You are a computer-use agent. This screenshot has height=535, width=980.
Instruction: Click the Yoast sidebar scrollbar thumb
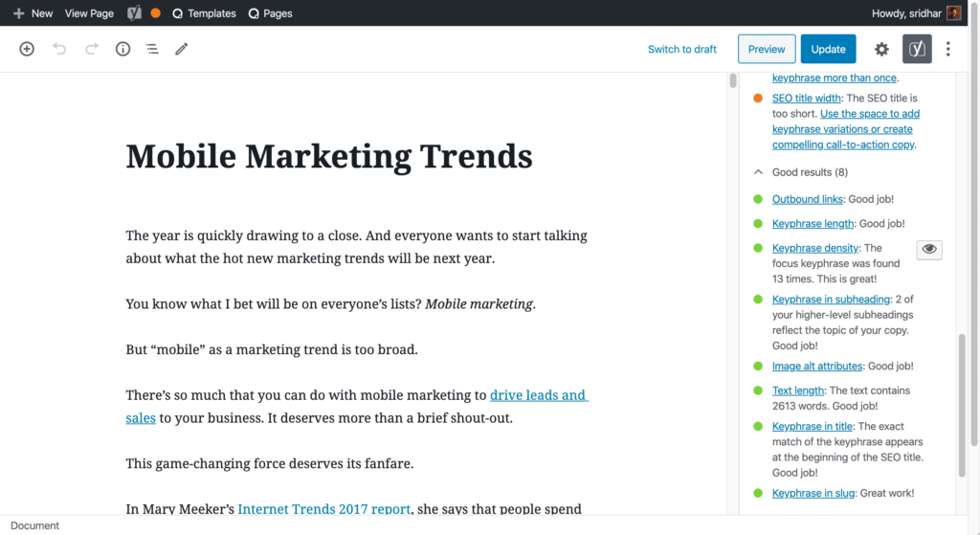coord(962,406)
